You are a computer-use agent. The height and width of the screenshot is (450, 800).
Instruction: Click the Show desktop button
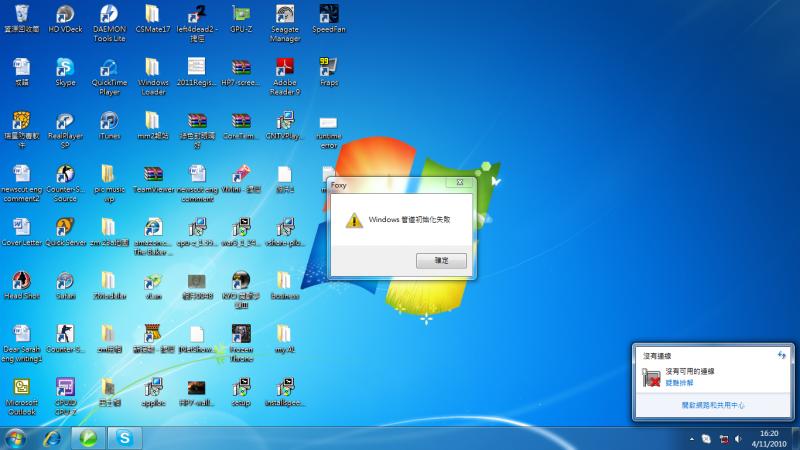796,439
